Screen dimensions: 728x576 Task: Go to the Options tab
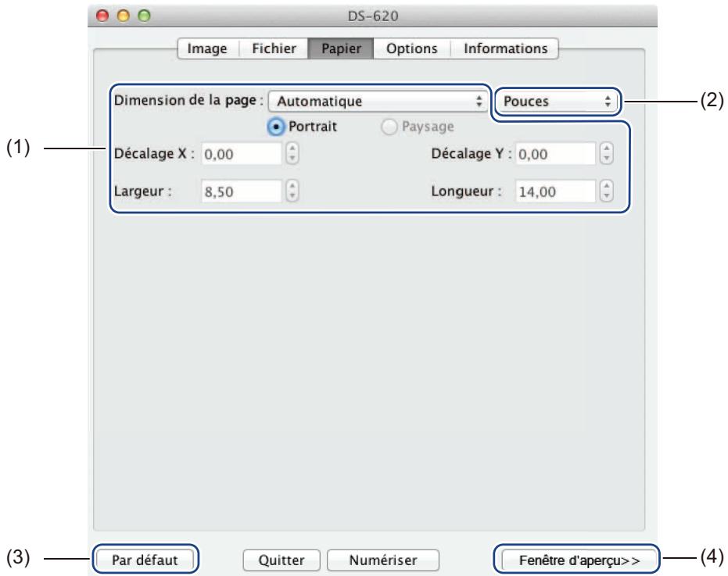[x=412, y=48]
